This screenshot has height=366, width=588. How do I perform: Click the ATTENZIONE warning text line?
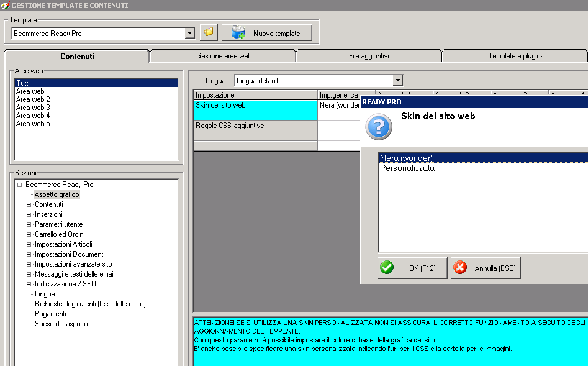click(389, 323)
